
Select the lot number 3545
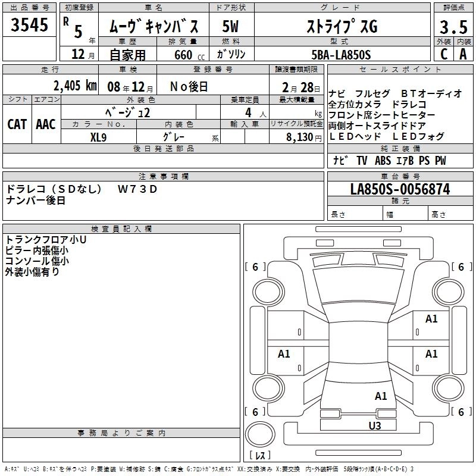point(29,25)
